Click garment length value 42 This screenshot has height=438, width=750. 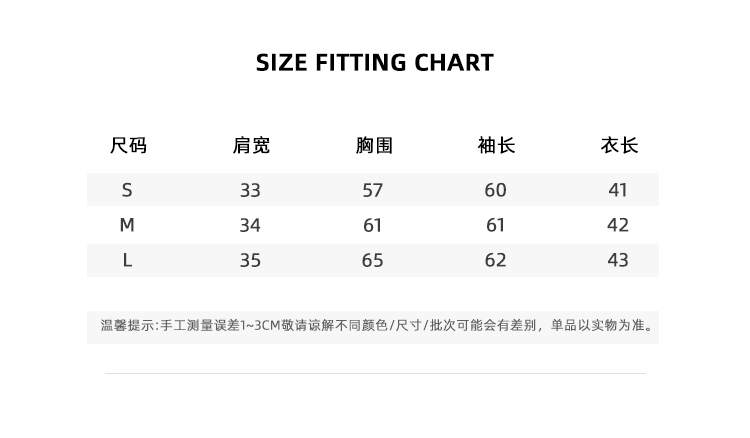(618, 225)
